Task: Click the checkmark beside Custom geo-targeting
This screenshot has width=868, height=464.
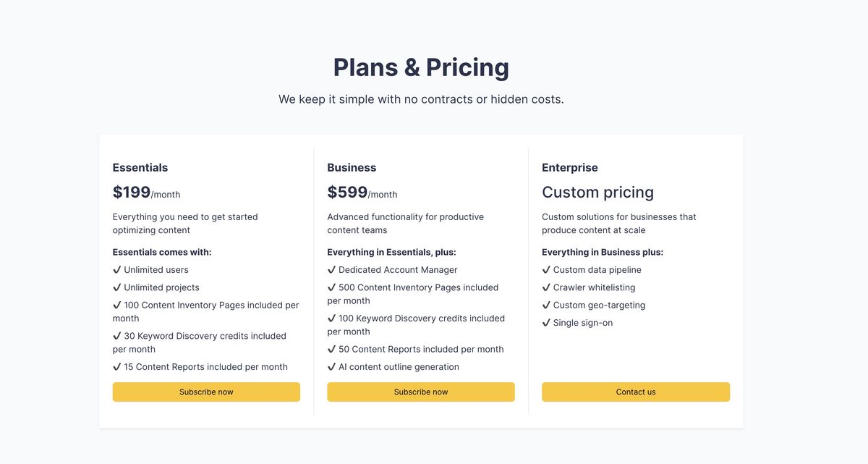Action: click(546, 305)
